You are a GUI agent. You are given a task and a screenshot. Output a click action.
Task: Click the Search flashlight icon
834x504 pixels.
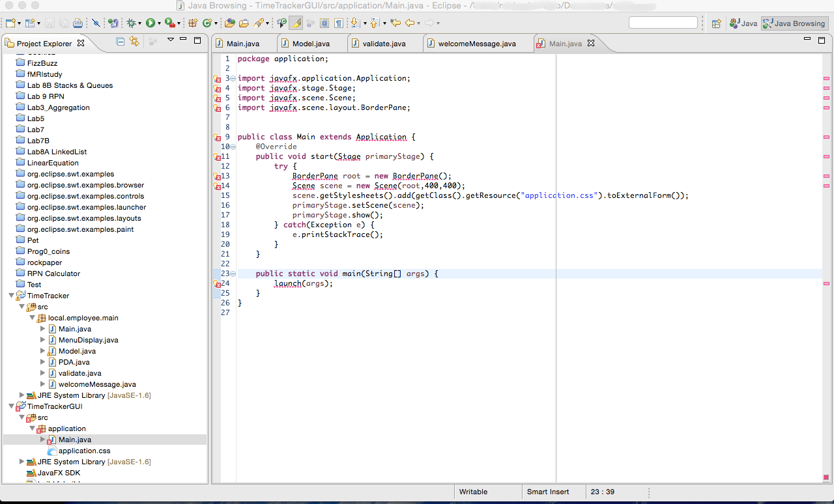click(x=258, y=23)
